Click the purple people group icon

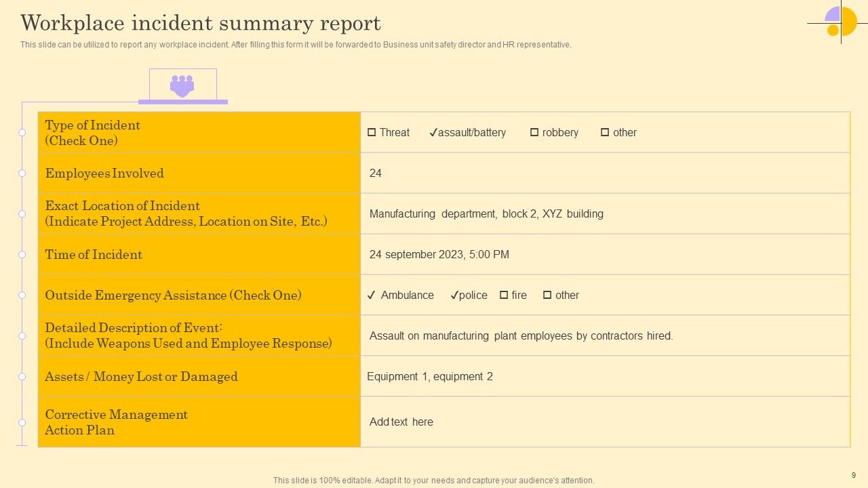182,86
